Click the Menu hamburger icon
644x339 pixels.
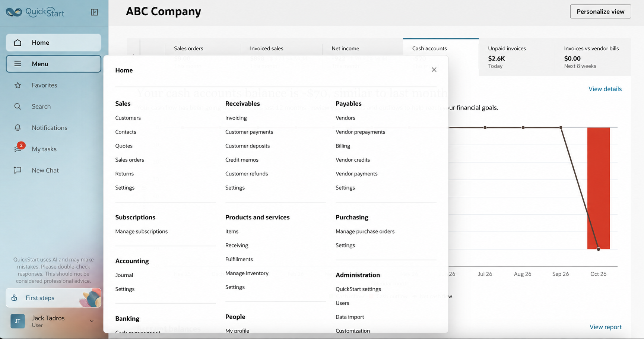(18, 64)
